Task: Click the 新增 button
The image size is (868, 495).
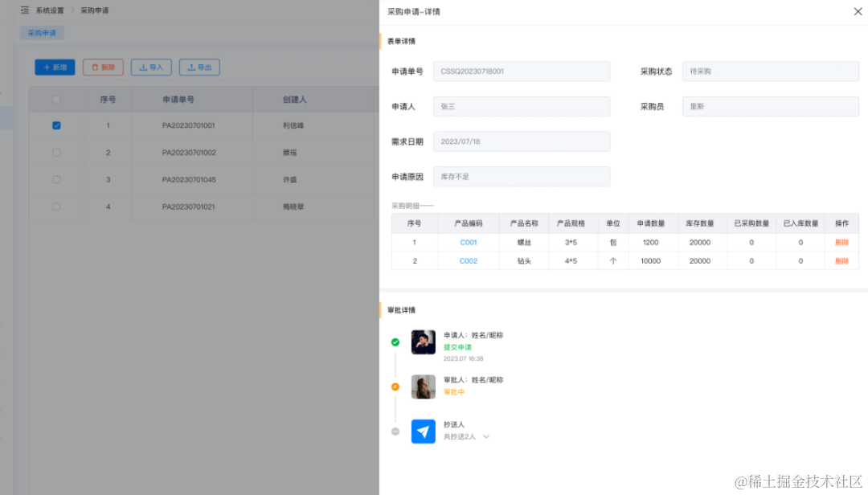Action: tap(55, 67)
